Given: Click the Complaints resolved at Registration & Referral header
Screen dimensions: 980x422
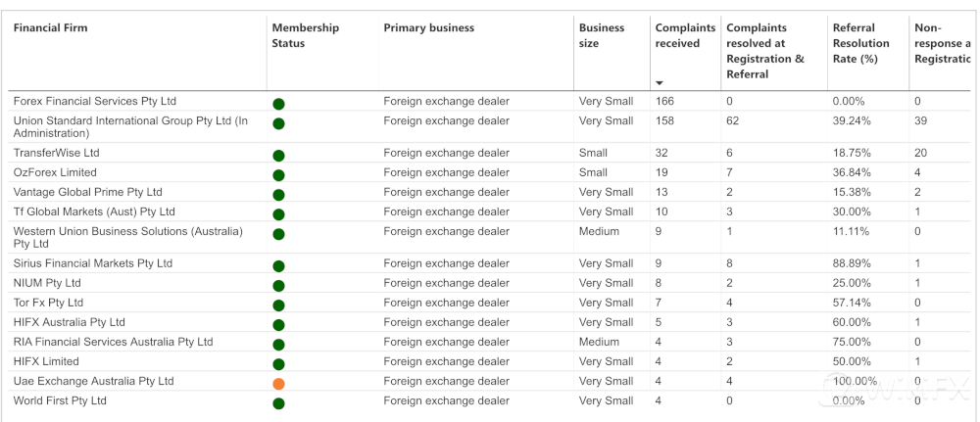Looking at the screenshot, I should point(765,51).
